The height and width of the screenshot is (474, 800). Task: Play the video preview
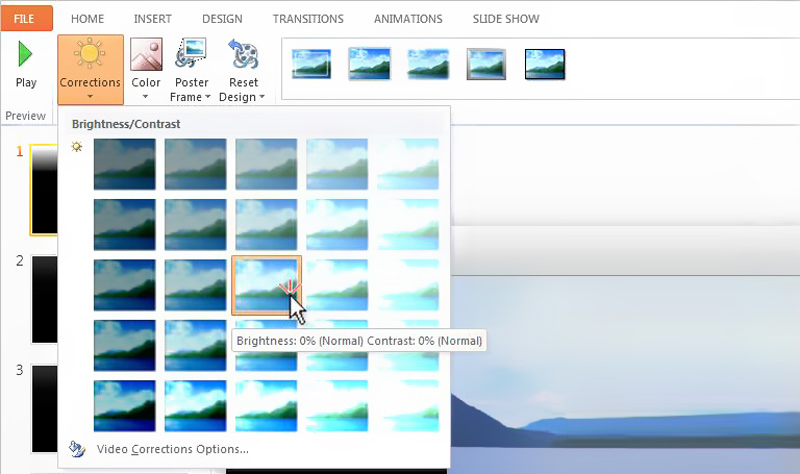click(x=26, y=65)
